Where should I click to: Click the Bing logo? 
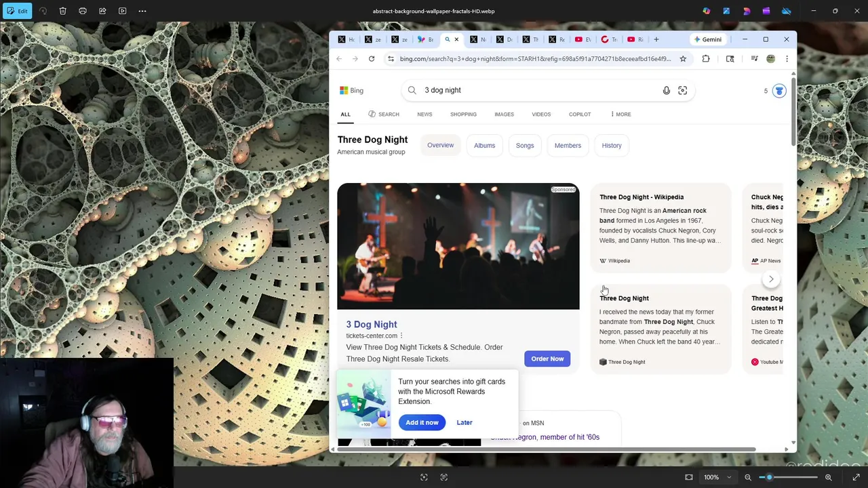351,90
